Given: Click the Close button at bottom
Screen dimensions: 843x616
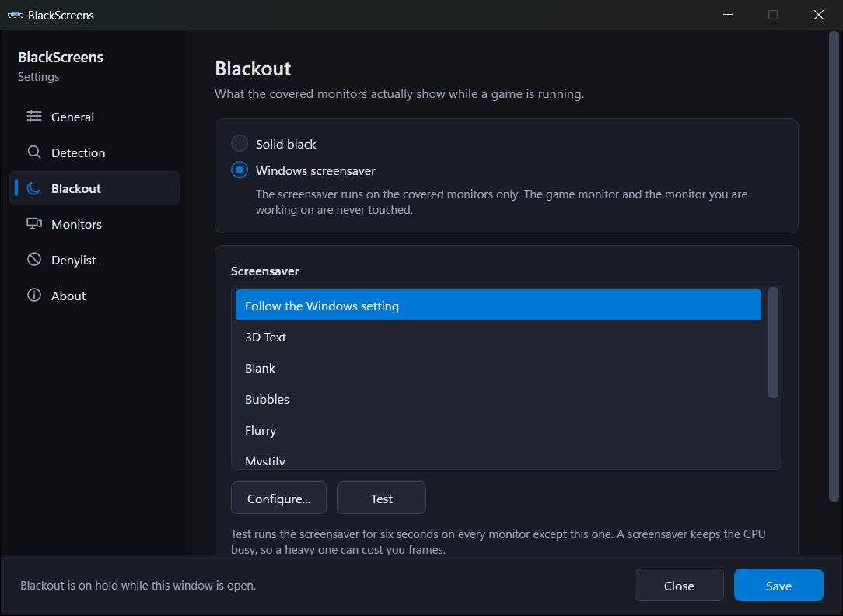Looking at the screenshot, I should click(678, 586).
